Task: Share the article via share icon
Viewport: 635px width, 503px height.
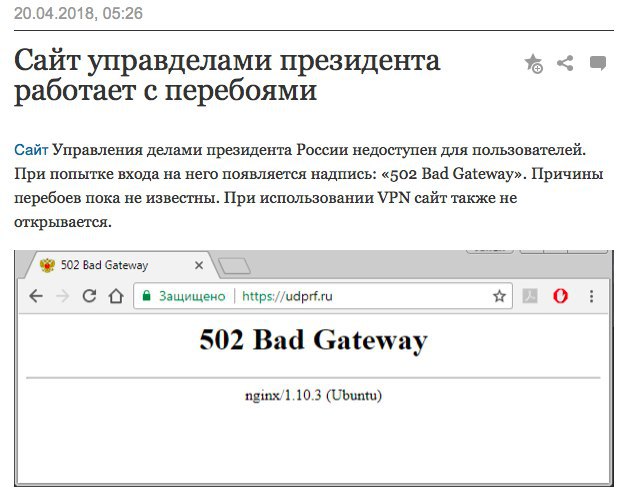Action: [x=565, y=63]
